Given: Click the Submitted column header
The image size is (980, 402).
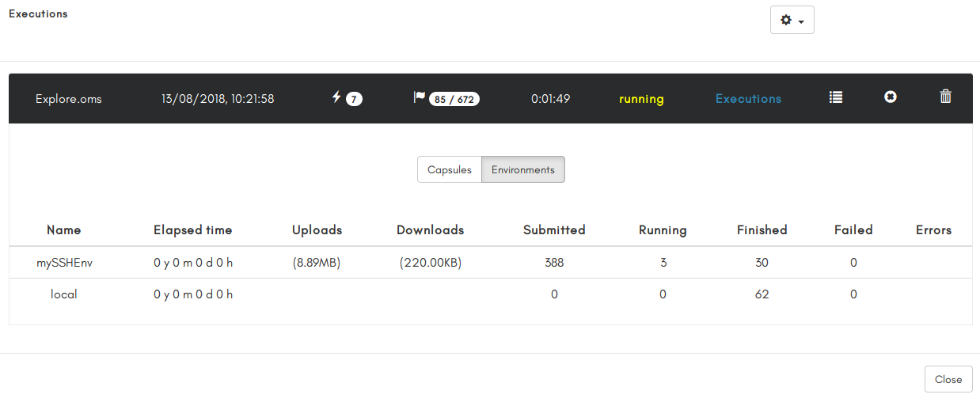Looking at the screenshot, I should (x=554, y=230).
